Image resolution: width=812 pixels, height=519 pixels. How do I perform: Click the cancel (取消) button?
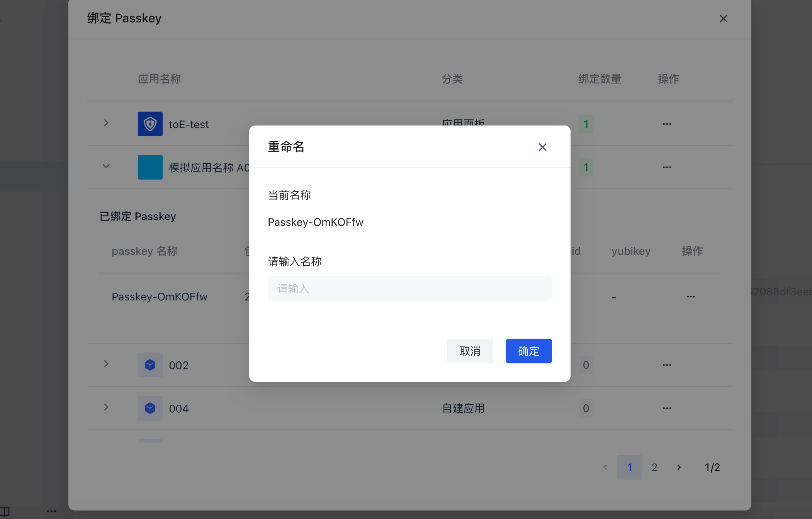click(x=470, y=351)
